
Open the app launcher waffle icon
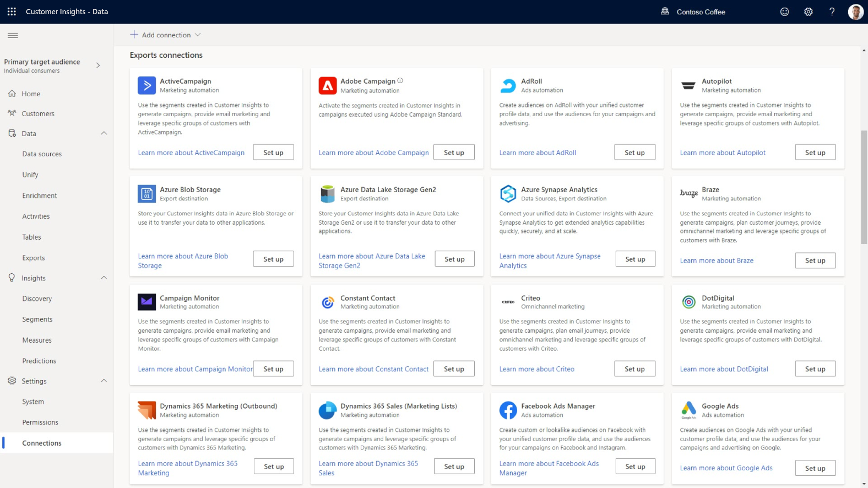pyautogui.click(x=12, y=12)
